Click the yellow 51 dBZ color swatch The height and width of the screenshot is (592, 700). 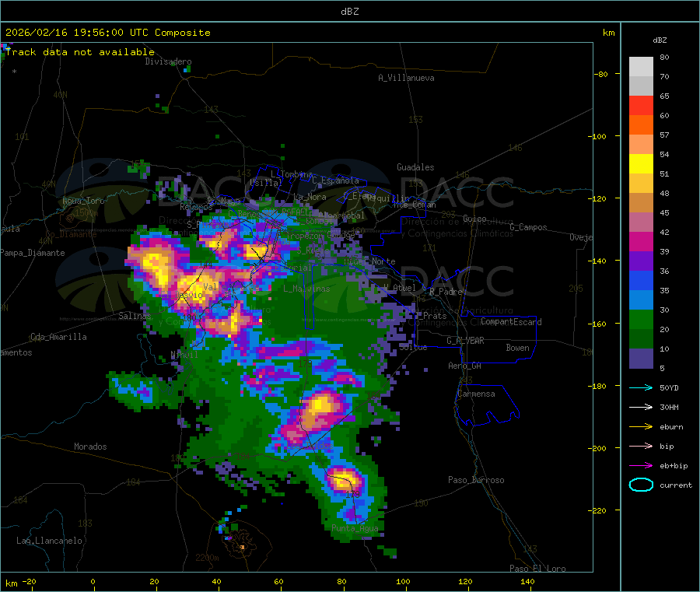641,164
